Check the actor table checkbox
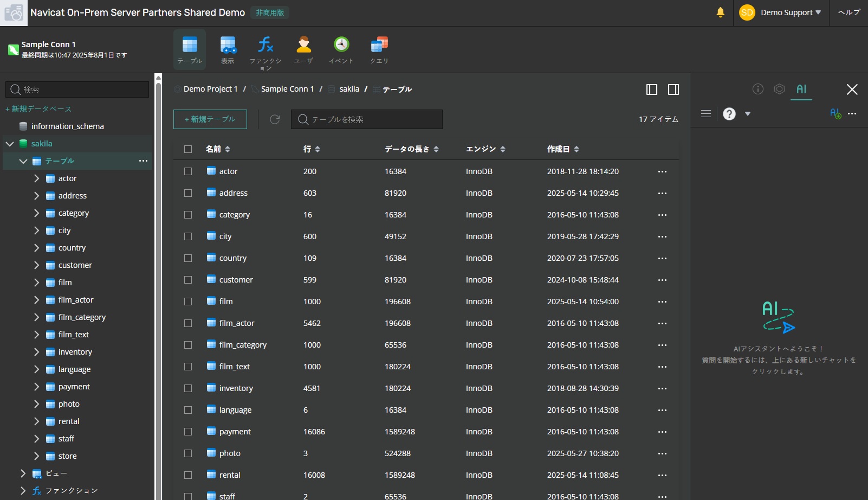This screenshot has width=868, height=500. [x=188, y=171]
